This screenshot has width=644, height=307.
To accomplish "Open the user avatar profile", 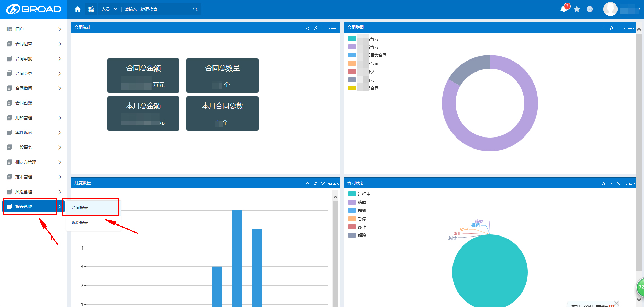I will tap(610, 9).
